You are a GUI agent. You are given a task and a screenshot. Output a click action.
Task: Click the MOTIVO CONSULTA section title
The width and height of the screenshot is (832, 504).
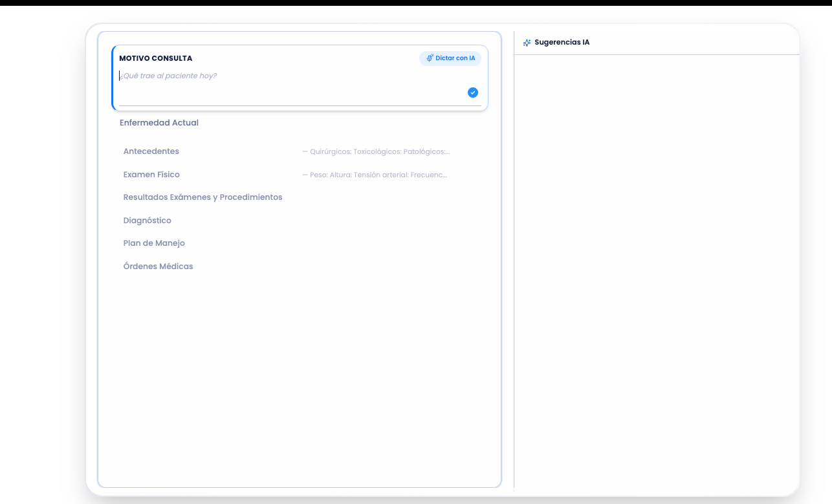pyautogui.click(x=155, y=58)
